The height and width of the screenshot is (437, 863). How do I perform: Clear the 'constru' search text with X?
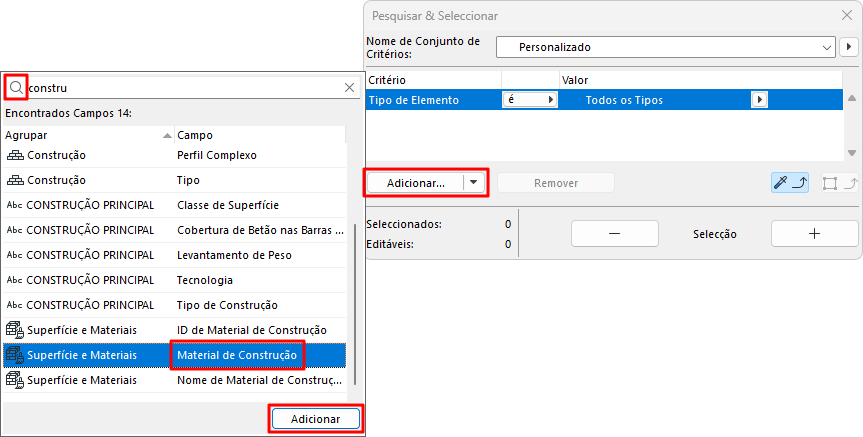click(349, 88)
